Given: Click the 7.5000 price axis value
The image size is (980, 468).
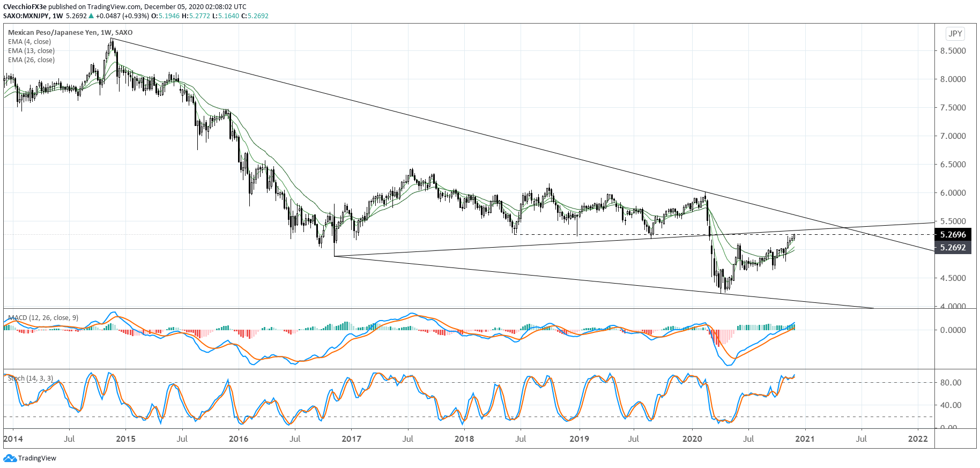Looking at the screenshot, I should 953,108.
